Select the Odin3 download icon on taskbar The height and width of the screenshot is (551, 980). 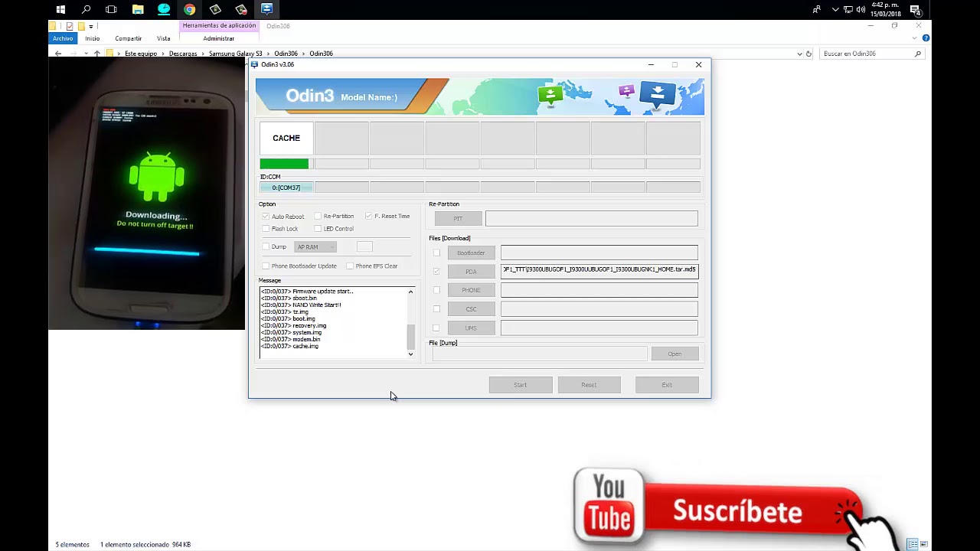pos(266,9)
